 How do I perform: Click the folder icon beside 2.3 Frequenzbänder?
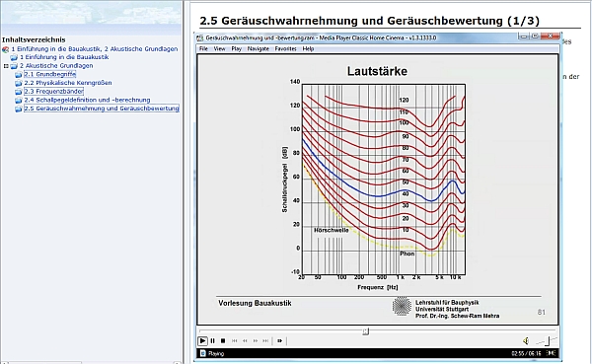tap(18, 92)
